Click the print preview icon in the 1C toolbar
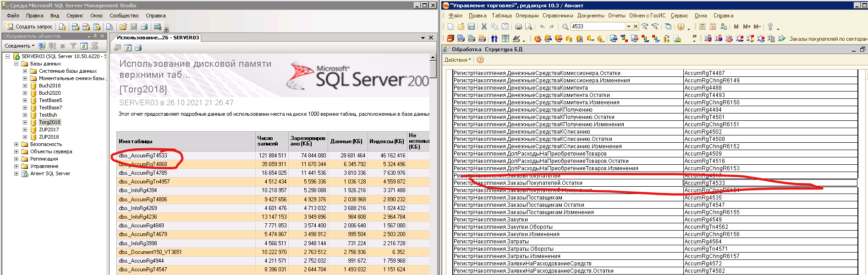 pos(528,27)
